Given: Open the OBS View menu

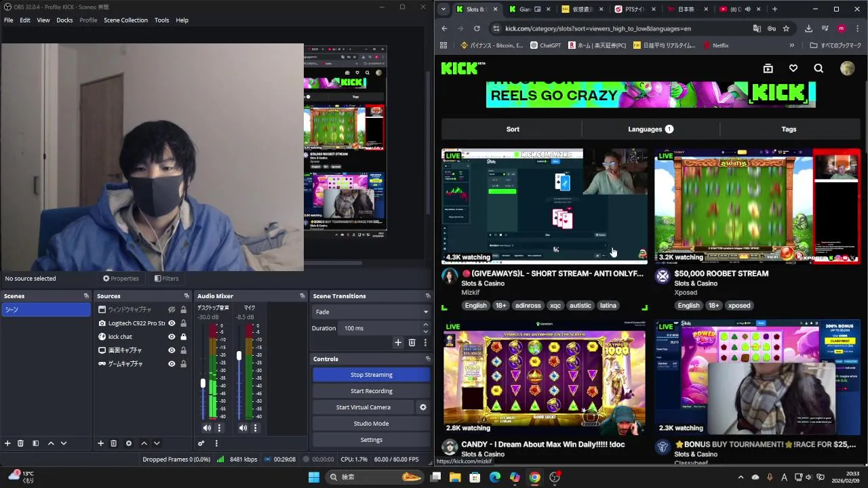Looking at the screenshot, I should [x=43, y=20].
